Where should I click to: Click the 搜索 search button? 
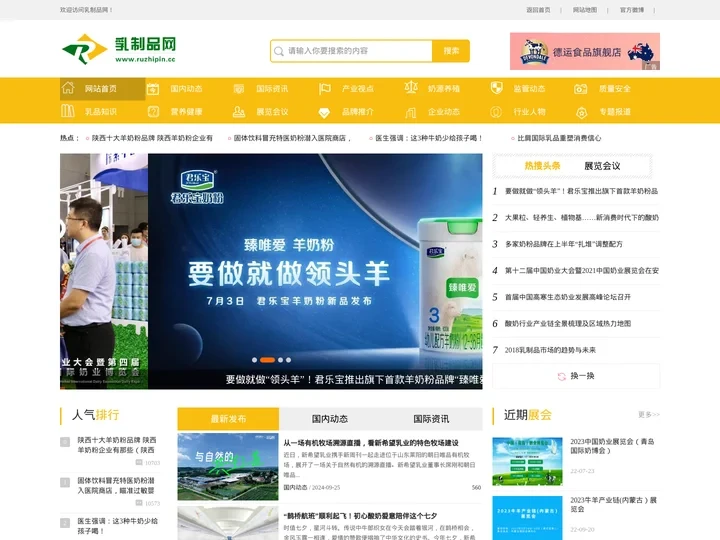pos(451,51)
